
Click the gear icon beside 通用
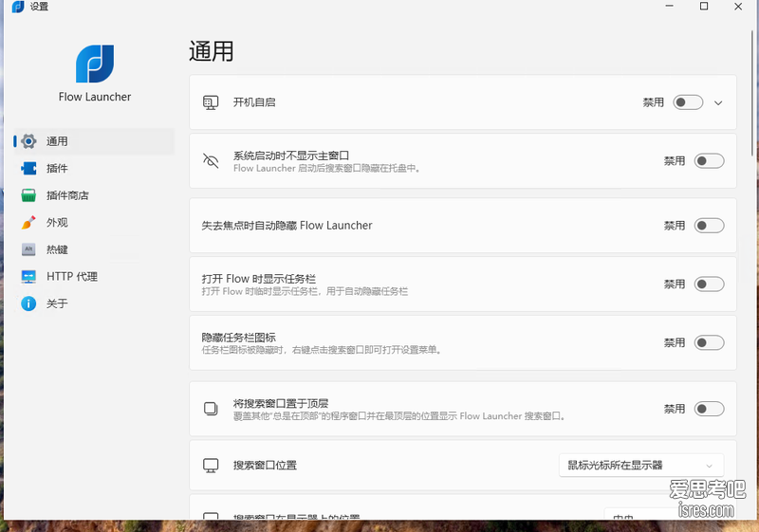28,141
